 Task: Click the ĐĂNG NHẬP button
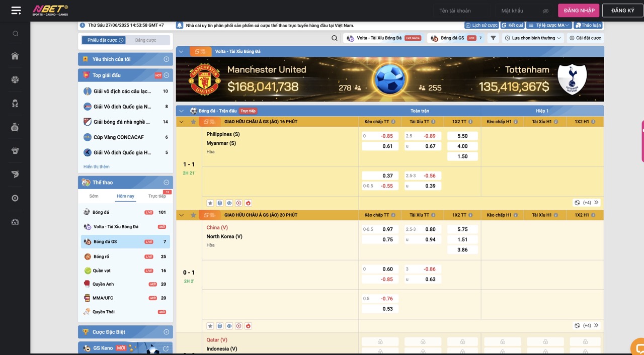579,11
